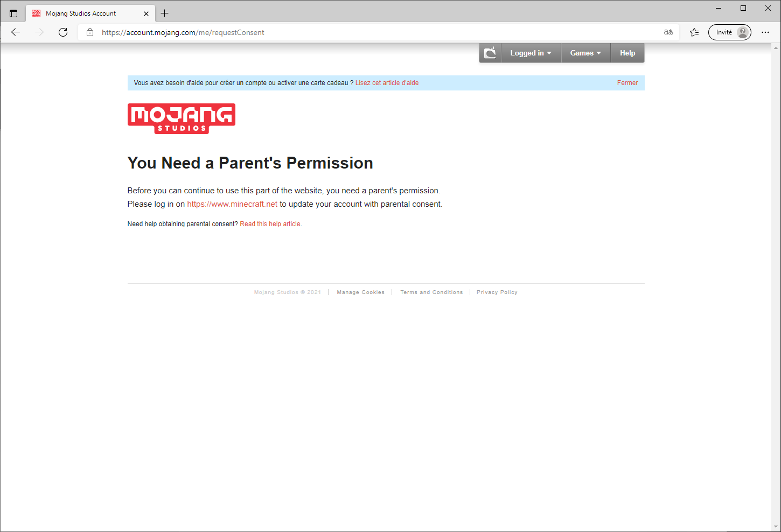Follow the https://www.minecraft.net link

pyautogui.click(x=232, y=204)
